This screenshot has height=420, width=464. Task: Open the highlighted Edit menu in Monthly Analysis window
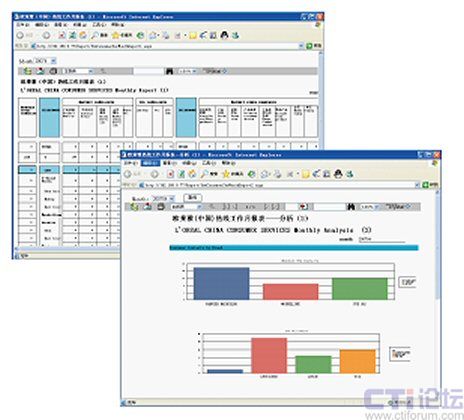coord(150,163)
